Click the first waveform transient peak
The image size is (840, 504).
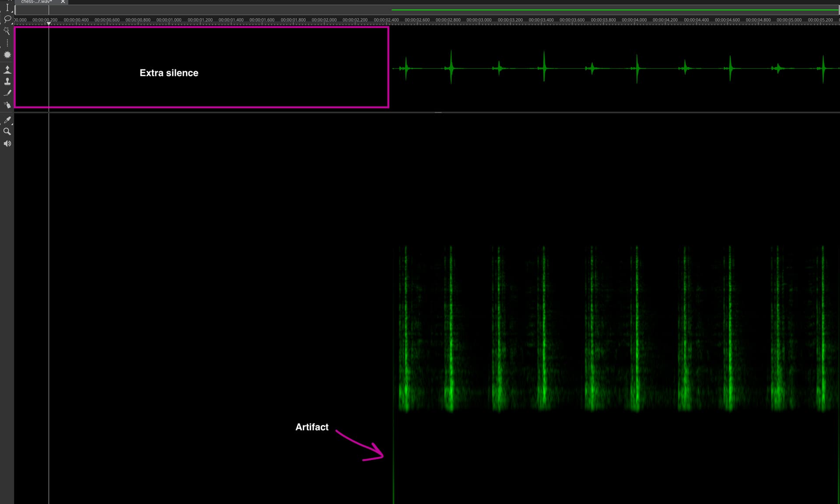pos(406,68)
